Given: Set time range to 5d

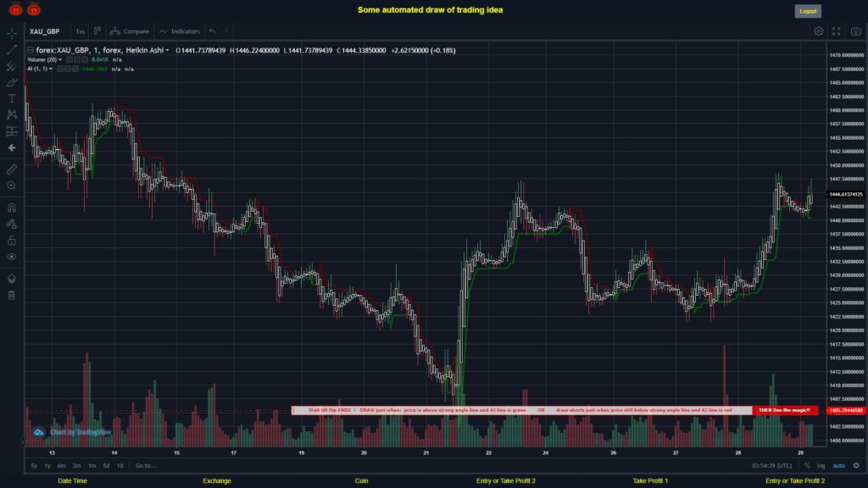Looking at the screenshot, I should tap(106, 466).
